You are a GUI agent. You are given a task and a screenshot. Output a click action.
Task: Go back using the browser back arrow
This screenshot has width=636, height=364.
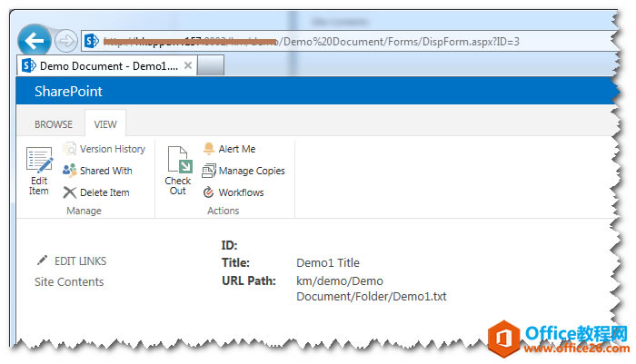(x=35, y=41)
